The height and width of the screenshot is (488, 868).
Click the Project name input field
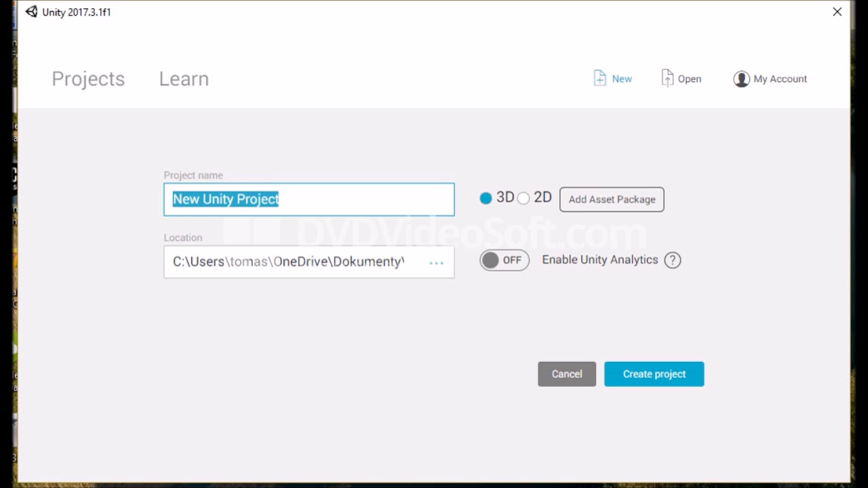[x=309, y=199]
